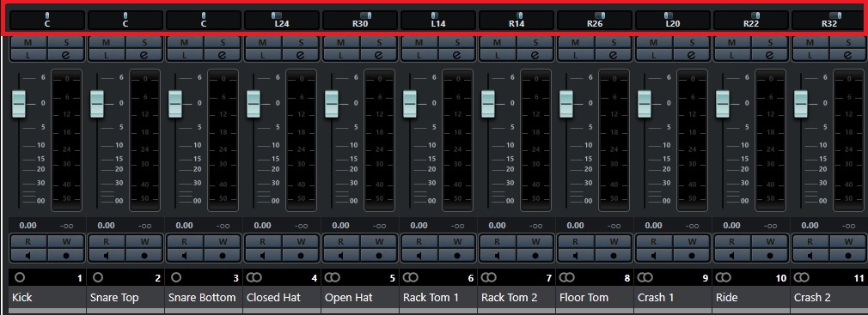Click the Open Hat volume fader handle
This screenshot has width=868, height=315.
(x=332, y=103)
